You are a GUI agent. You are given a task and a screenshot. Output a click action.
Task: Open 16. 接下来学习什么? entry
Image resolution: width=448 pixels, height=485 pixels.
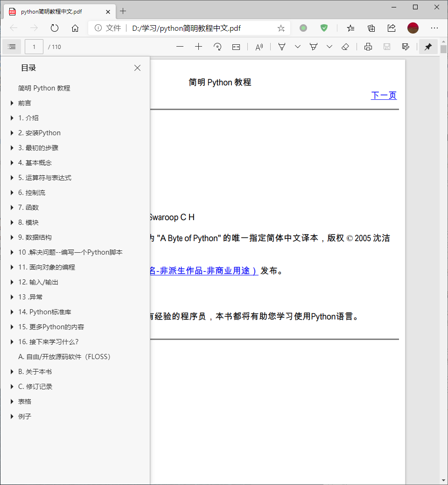(x=48, y=342)
